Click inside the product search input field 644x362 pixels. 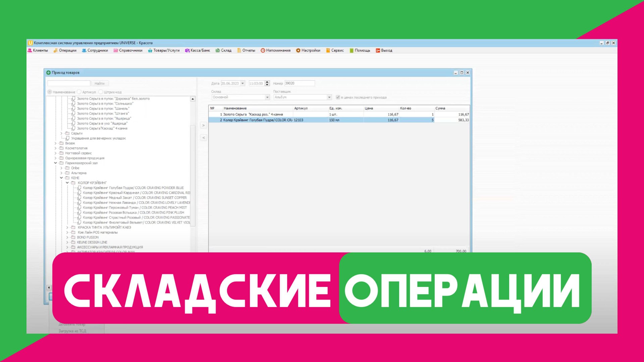(68, 83)
